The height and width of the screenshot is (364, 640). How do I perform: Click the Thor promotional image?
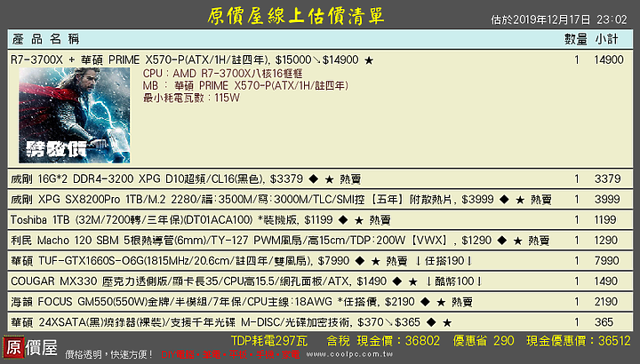point(75,115)
